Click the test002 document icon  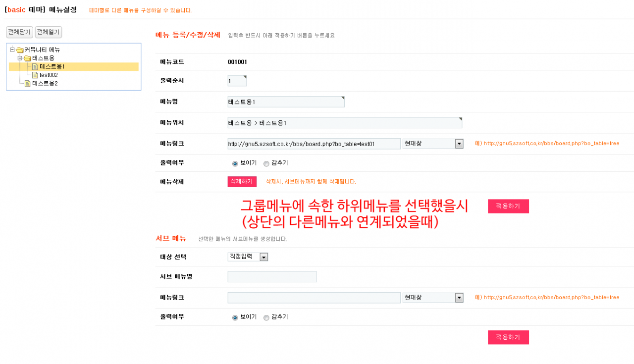pyautogui.click(x=35, y=75)
